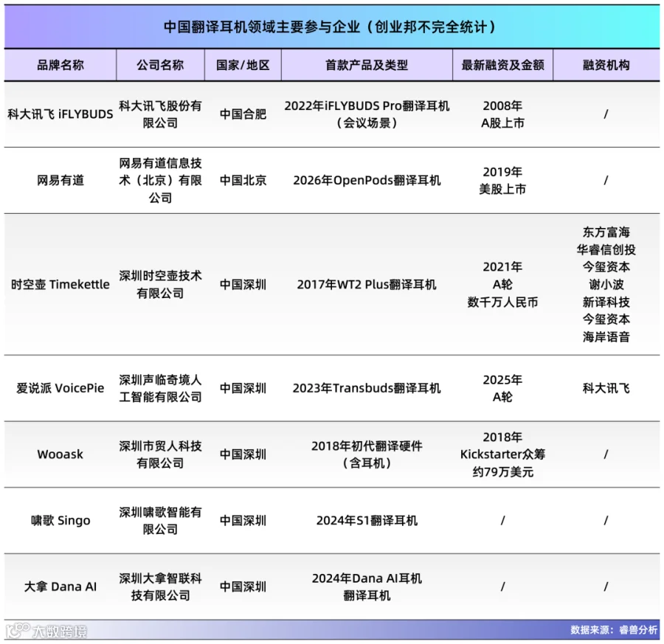Click the 网易有道 brand cell
This screenshot has width=664, height=644.
click(x=60, y=181)
